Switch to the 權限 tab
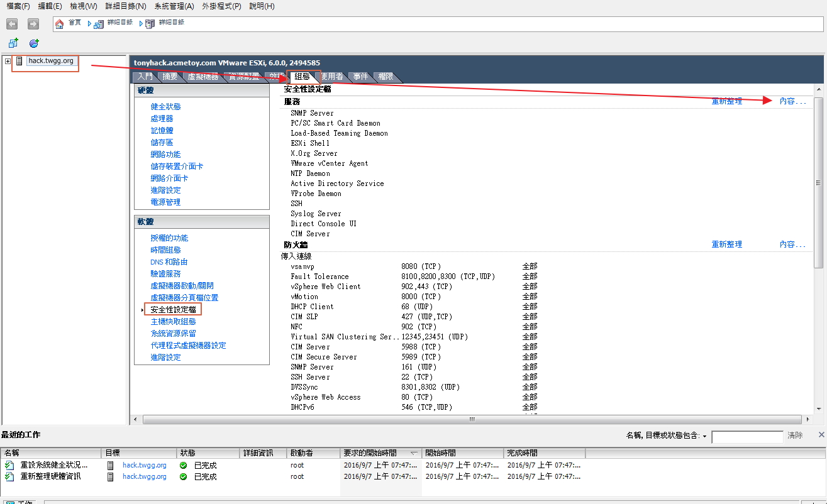This screenshot has height=504, width=827. point(385,77)
